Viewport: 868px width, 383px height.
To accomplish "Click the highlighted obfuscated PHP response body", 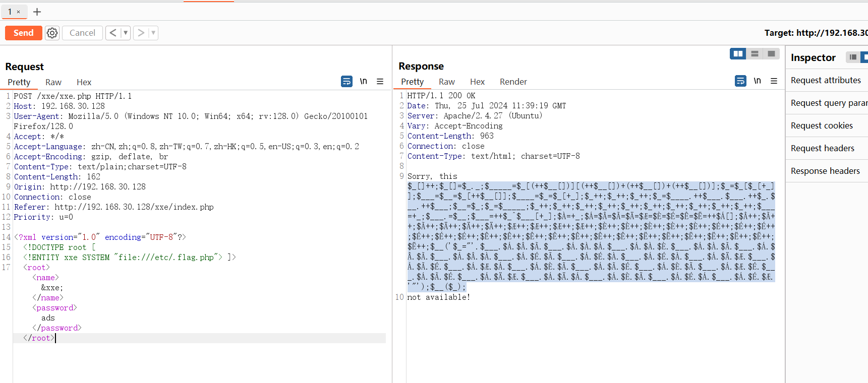I will point(591,236).
